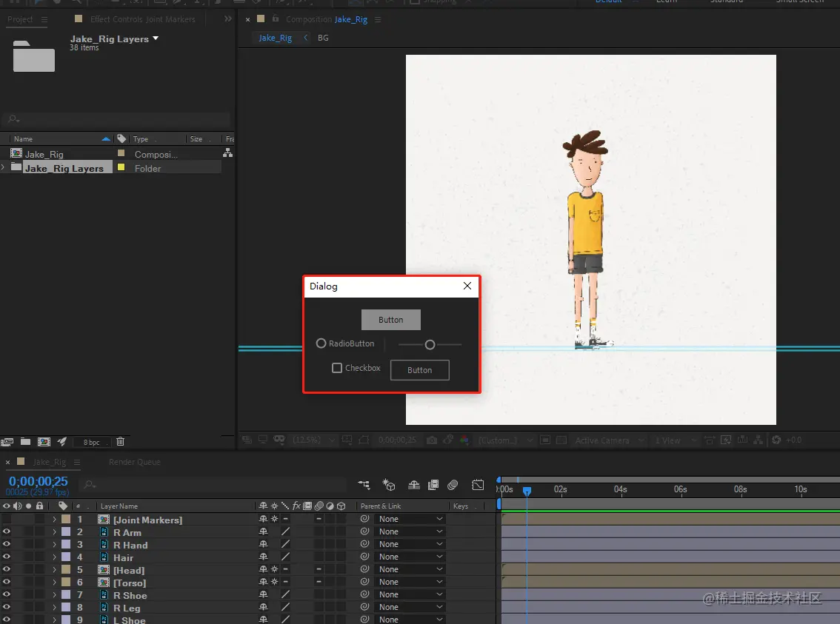This screenshot has width=840, height=624.
Task: Open the Effect Controls Joint Markers tab
Action: pos(142,19)
